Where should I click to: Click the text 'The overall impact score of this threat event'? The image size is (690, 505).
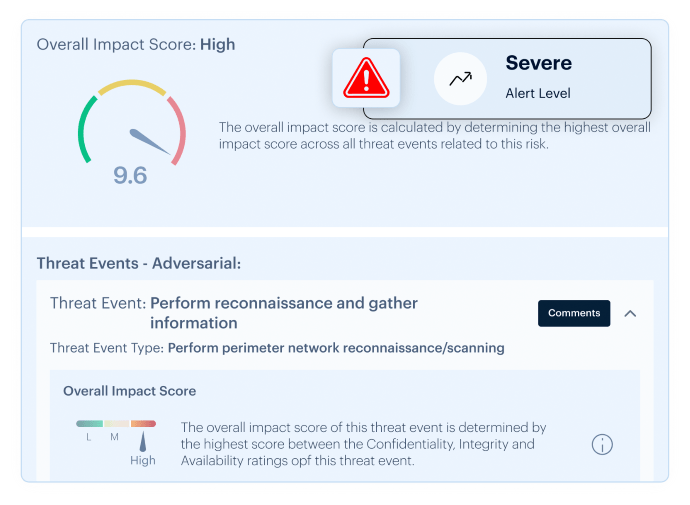[x=363, y=444]
